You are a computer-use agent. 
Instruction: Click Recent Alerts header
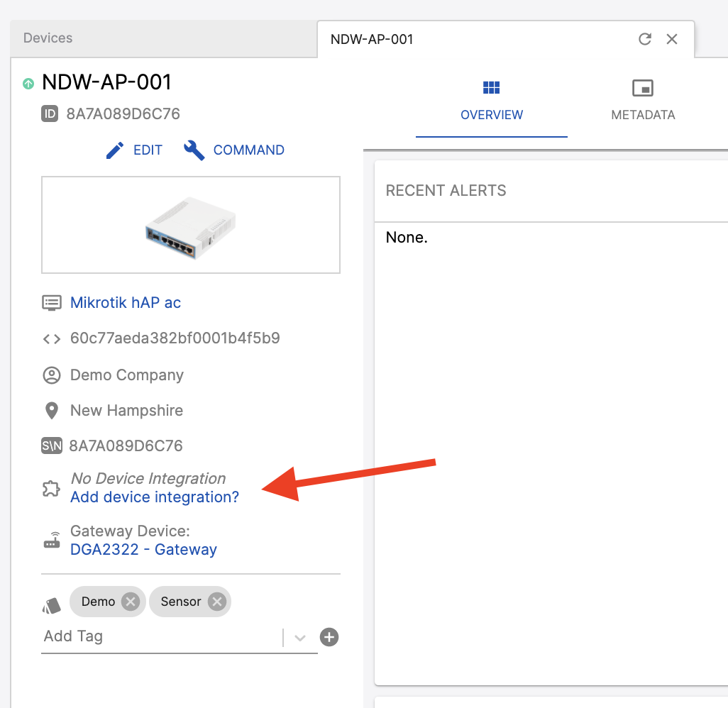tap(446, 190)
